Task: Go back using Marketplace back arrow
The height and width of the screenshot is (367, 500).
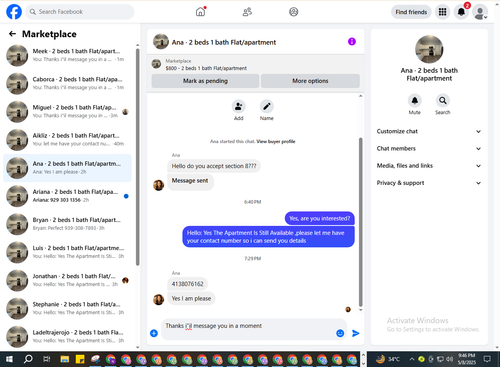Action: point(12,34)
